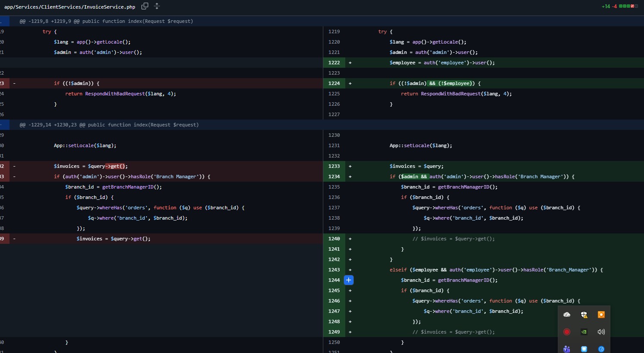Screen dimensions: 644x353
Task: Copy the InvoiceService.php file path
Action: 145,6
